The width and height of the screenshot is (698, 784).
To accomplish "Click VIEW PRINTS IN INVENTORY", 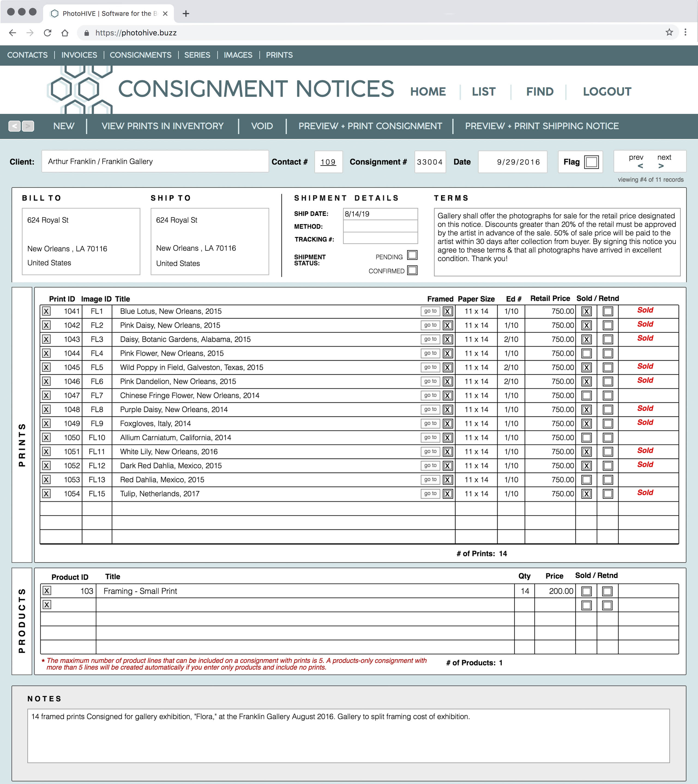I will [162, 126].
